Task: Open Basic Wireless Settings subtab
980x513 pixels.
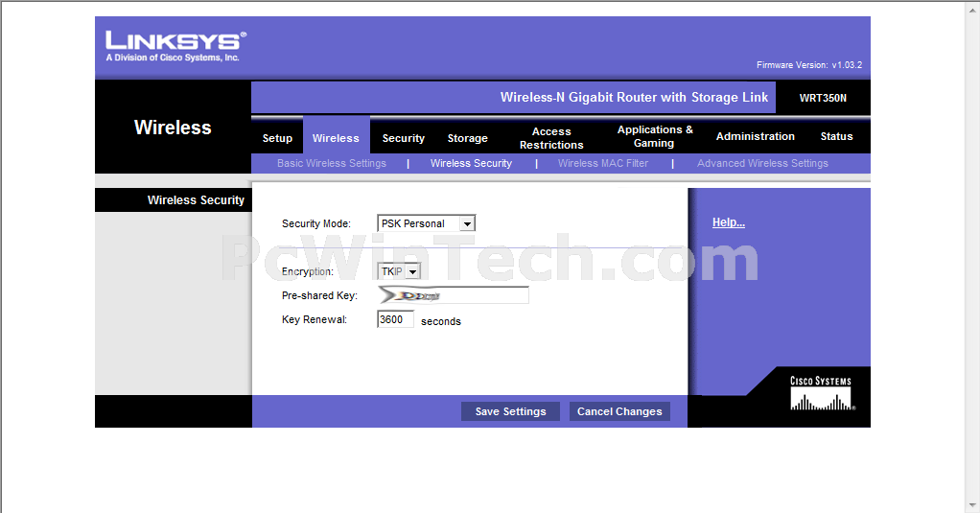Action: pyautogui.click(x=331, y=163)
